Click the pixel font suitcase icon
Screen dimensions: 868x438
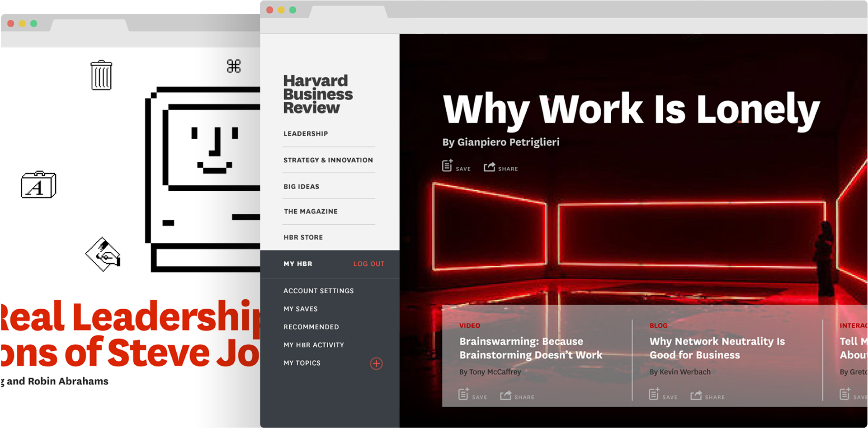pos(38,185)
